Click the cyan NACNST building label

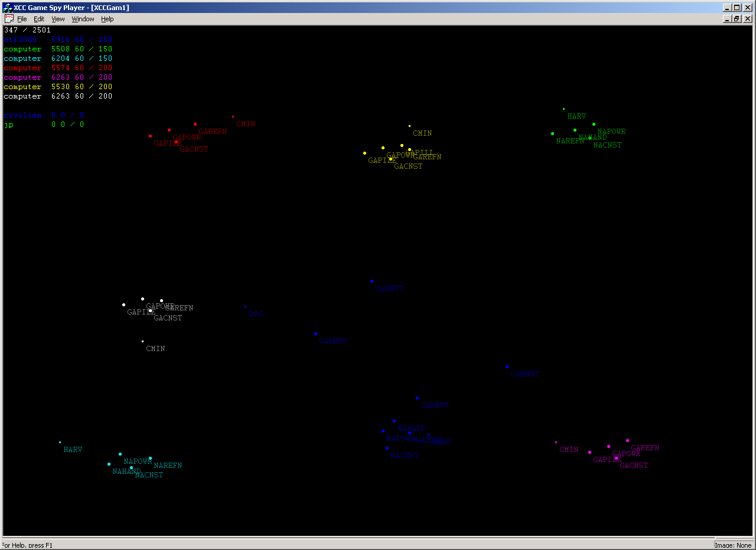[149, 476]
